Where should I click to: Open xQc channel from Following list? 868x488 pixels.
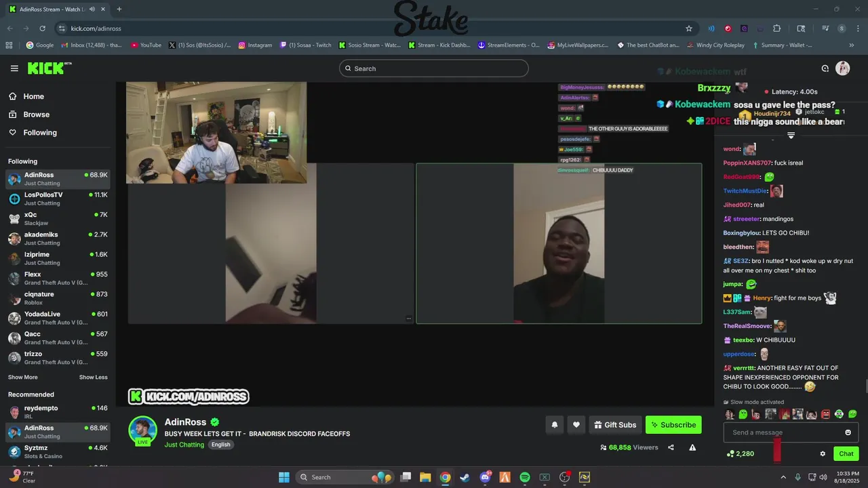coord(58,218)
